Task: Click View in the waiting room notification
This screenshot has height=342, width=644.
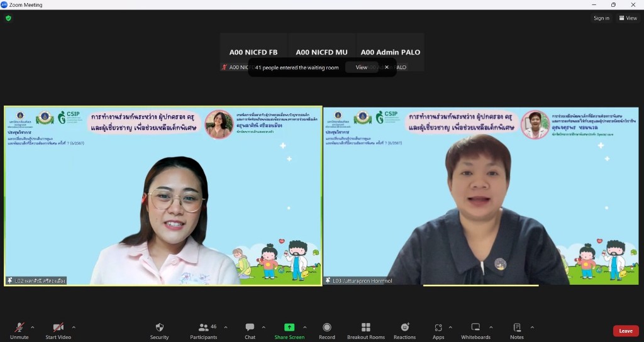Action: coord(362,67)
